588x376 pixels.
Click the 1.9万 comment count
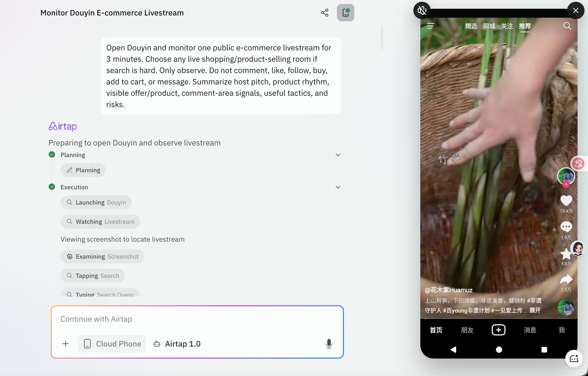pyautogui.click(x=566, y=237)
